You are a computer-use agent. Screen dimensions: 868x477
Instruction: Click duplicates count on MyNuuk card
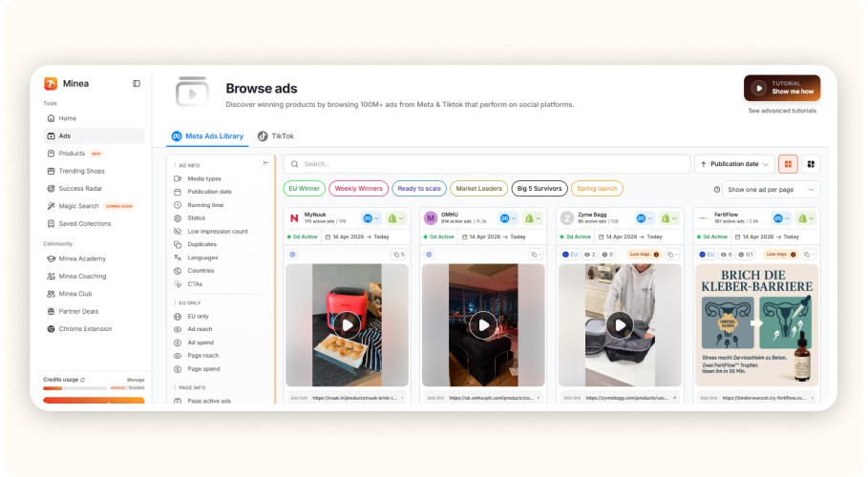(x=398, y=255)
